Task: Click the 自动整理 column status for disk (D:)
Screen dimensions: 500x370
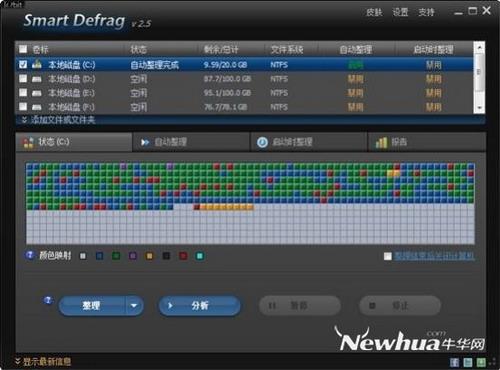Action: tap(356, 79)
